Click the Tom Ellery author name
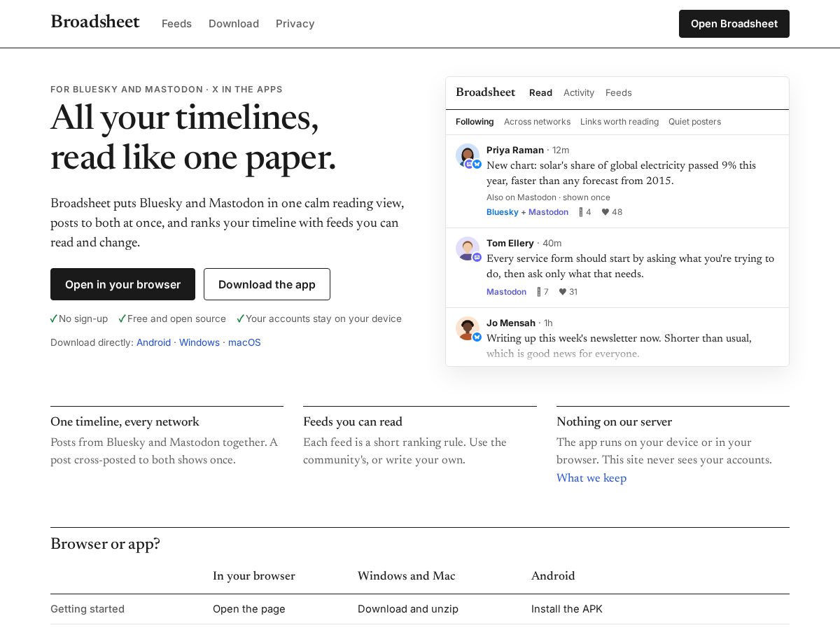 pyautogui.click(x=510, y=243)
